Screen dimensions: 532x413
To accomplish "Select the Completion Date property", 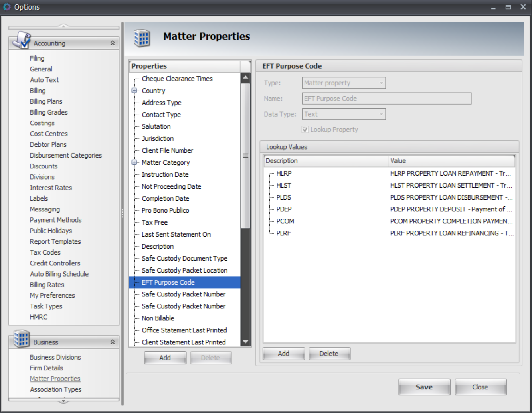I will pos(166,198).
